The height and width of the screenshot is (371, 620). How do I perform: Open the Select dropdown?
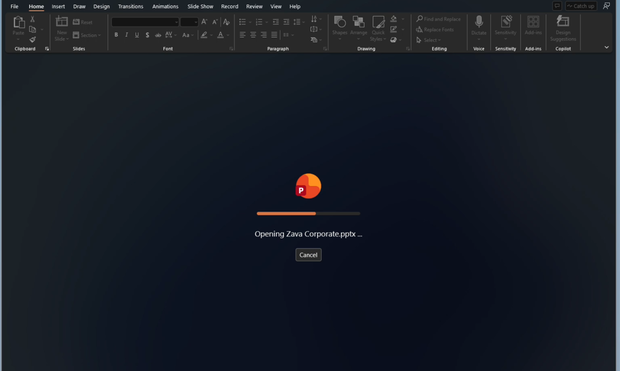tap(429, 40)
